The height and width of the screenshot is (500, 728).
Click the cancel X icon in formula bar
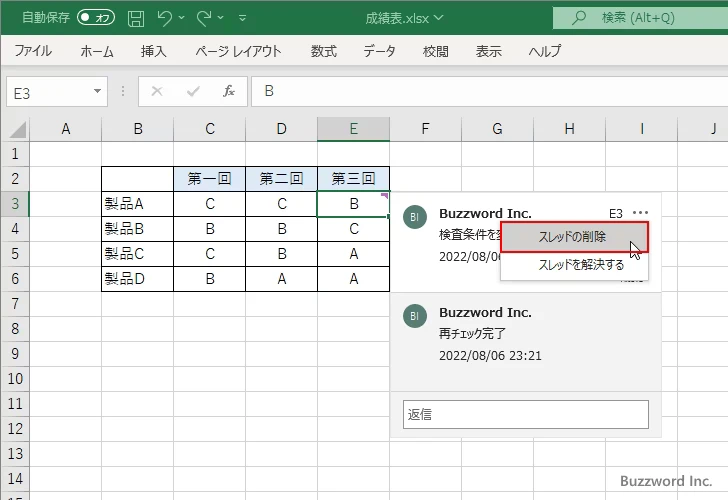click(x=156, y=91)
